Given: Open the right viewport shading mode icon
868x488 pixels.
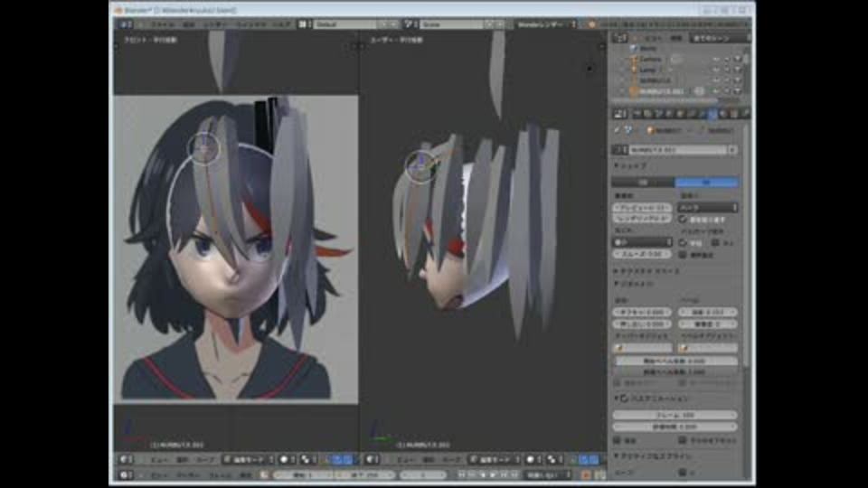Looking at the screenshot, I should [x=533, y=460].
